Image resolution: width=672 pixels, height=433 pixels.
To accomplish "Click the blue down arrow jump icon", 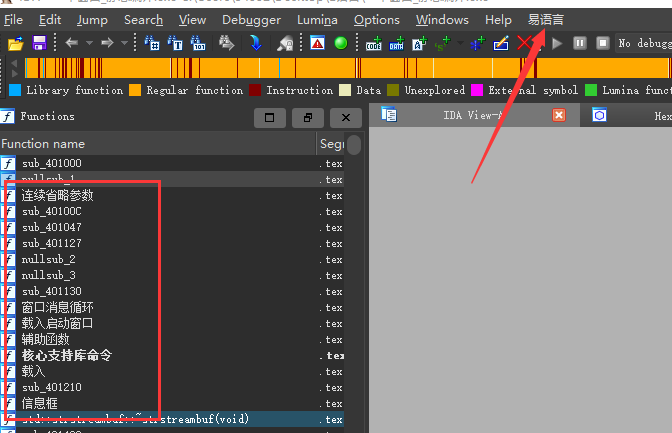I will point(255,43).
